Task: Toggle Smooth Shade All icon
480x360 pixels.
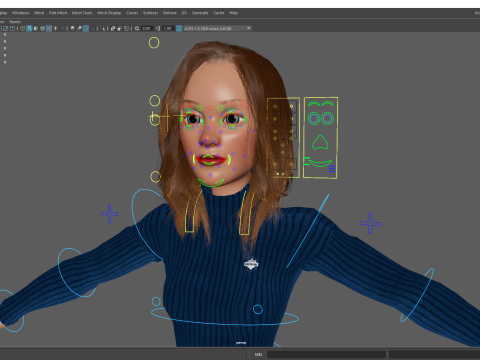Action: tap(29, 28)
